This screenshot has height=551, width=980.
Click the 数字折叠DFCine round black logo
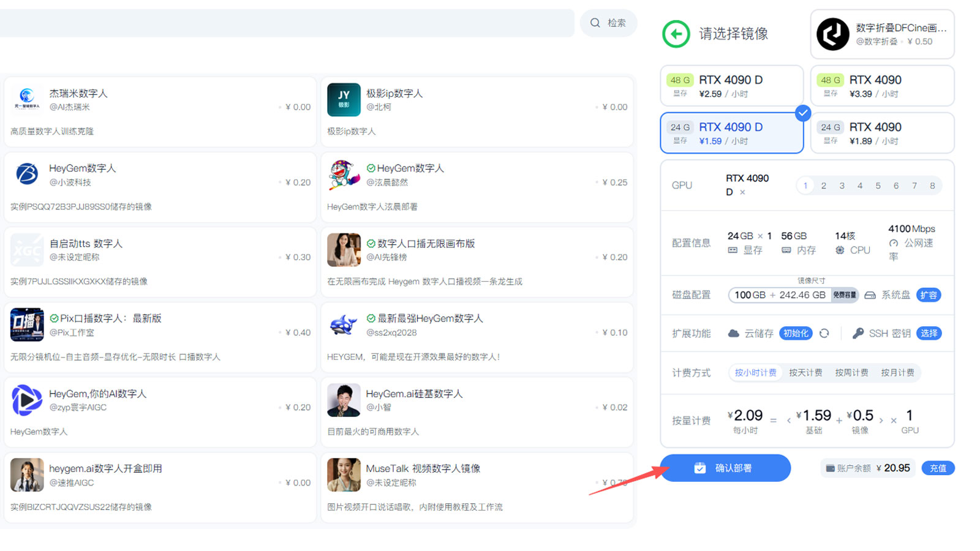tap(833, 34)
